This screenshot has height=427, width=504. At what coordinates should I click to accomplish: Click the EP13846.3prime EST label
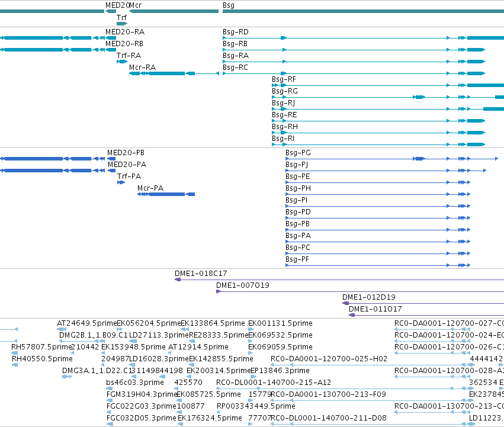(x=280, y=371)
